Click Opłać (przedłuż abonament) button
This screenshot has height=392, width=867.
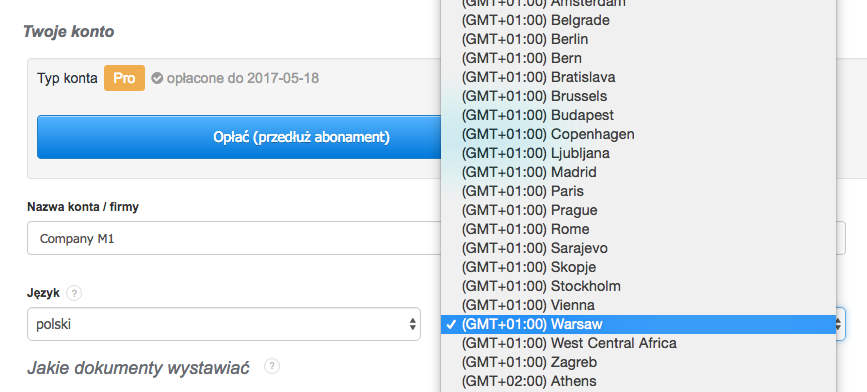click(239, 137)
